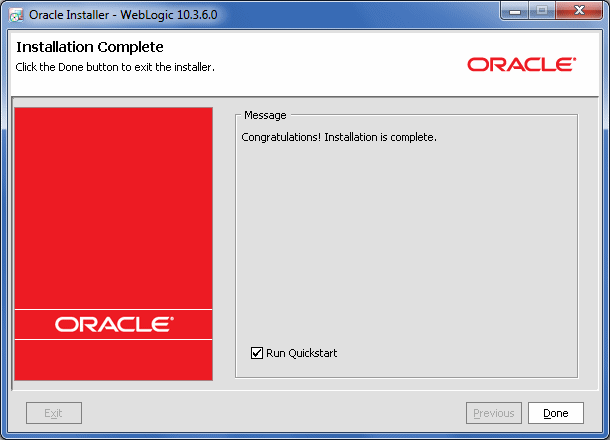Image resolution: width=610 pixels, height=440 pixels.
Task: Click the 'Click the Done button' instruction text
Action: click(x=115, y=67)
